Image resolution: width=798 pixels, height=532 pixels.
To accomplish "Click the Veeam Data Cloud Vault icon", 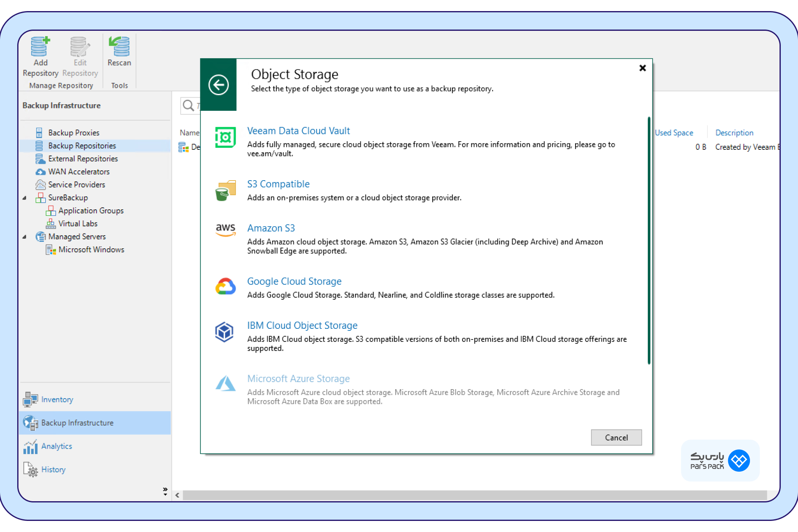I will coord(225,138).
